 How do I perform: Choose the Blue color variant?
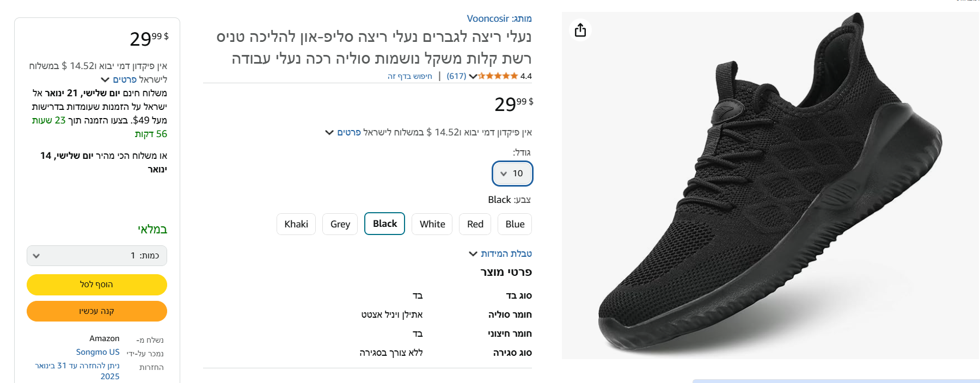(x=515, y=224)
